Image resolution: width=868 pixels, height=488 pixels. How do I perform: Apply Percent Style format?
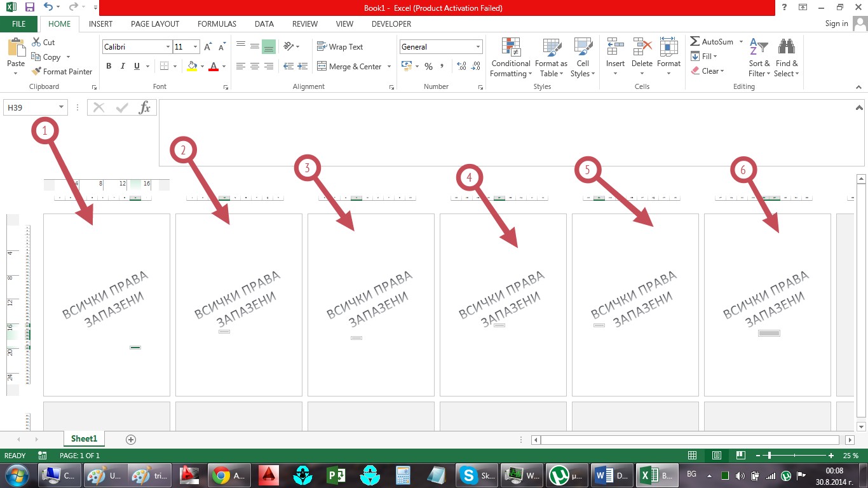428,66
